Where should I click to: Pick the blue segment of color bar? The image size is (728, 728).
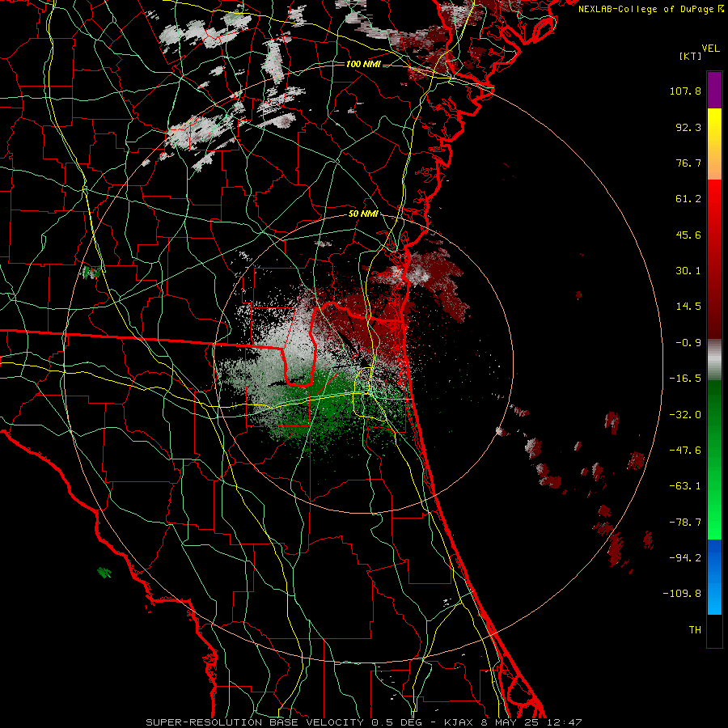click(714, 577)
